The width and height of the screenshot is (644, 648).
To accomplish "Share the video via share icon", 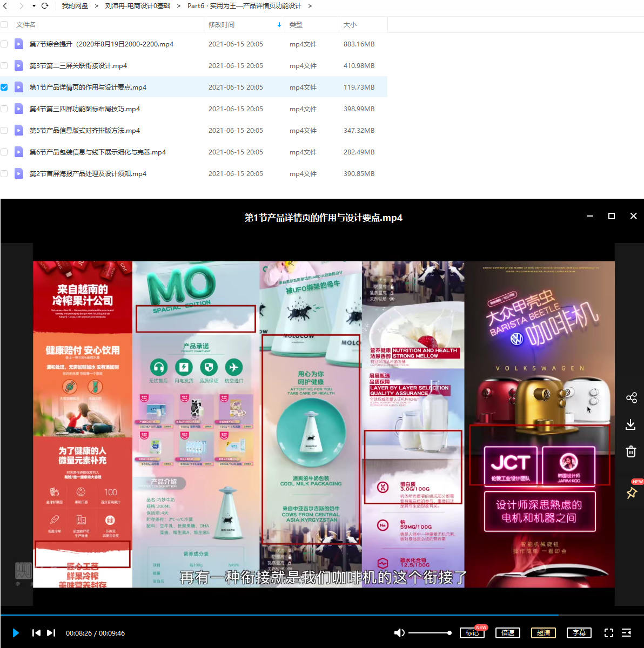I will click(631, 398).
